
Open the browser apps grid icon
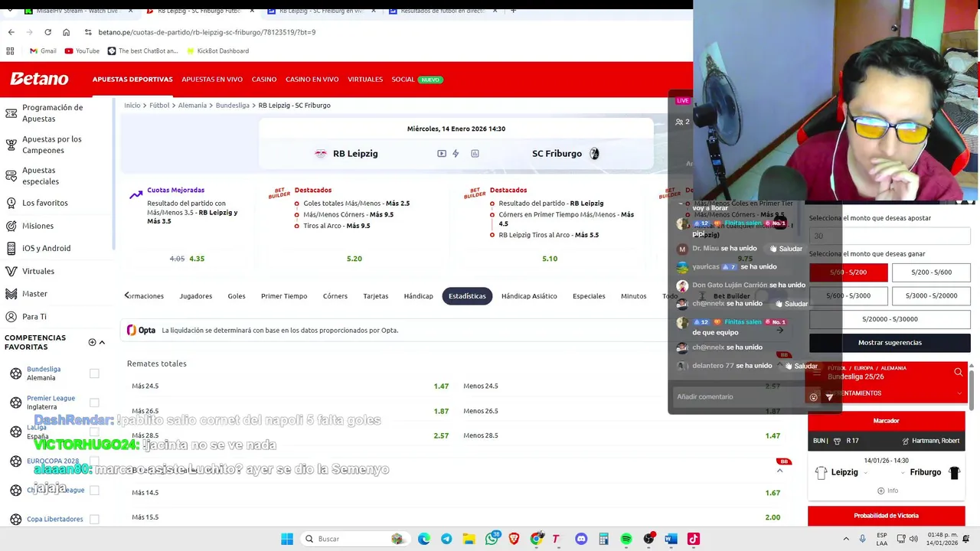coord(10,51)
